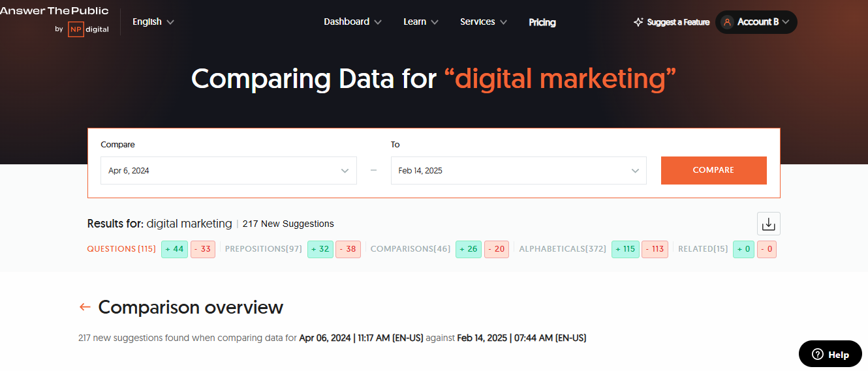Click the +26 added comparisons badge
This screenshot has width=868, height=371.
click(x=469, y=249)
